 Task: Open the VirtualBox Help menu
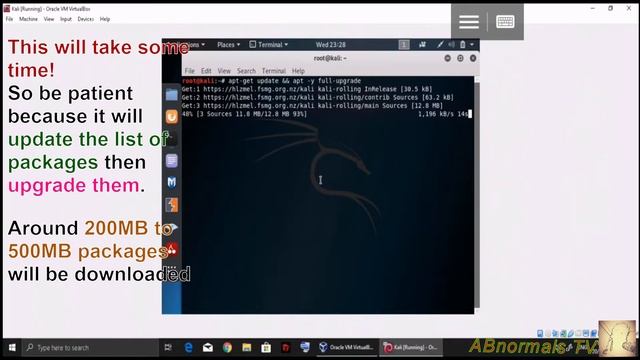(x=105, y=19)
